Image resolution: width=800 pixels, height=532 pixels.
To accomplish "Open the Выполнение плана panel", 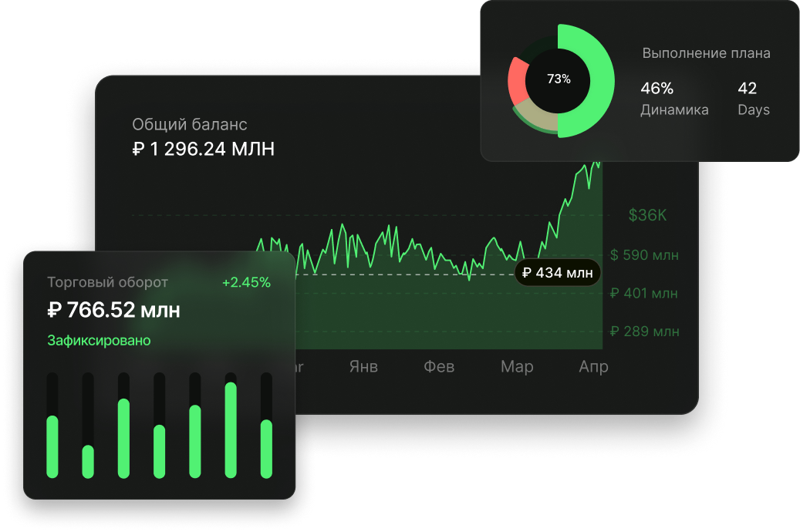I will coord(706,53).
